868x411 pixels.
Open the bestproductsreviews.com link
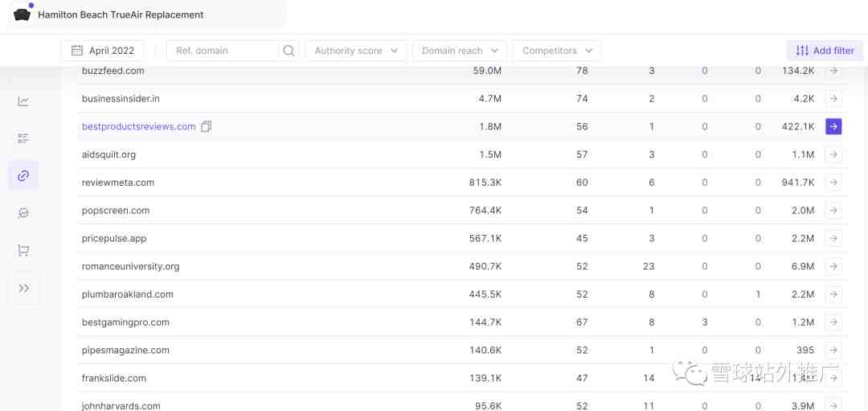click(x=138, y=126)
